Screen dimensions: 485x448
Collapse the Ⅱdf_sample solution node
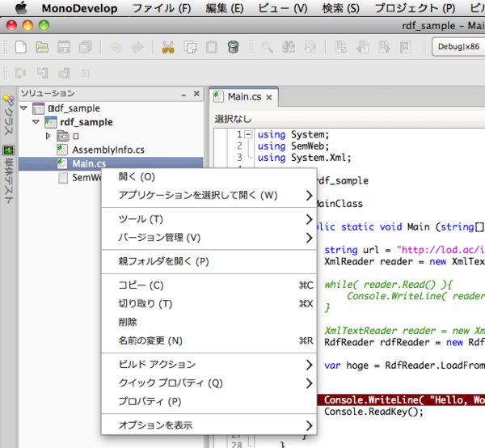tap(23, 108)
